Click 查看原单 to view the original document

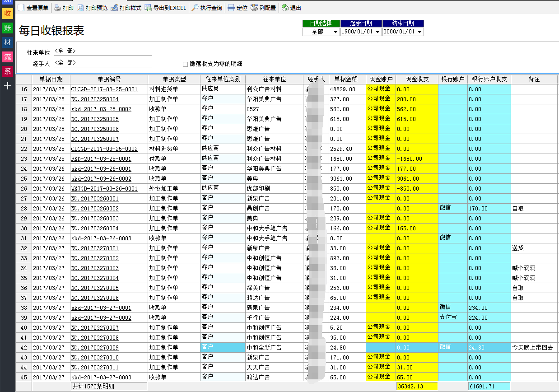pos(33,8)
